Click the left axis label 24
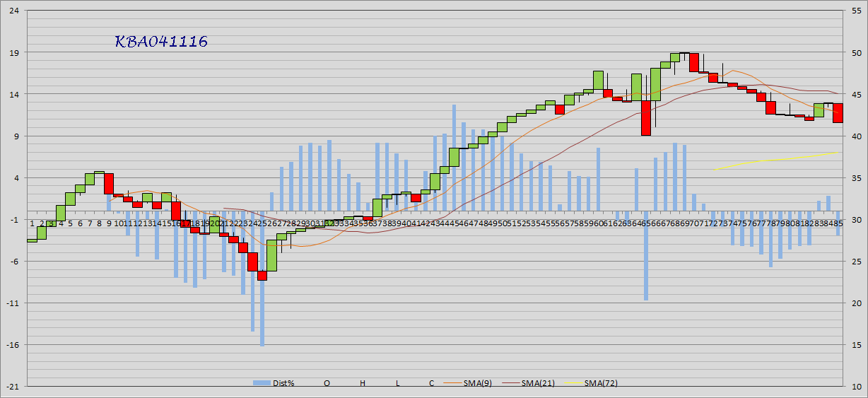The height and width of the screenshot is (398, 868). (14, 11)
